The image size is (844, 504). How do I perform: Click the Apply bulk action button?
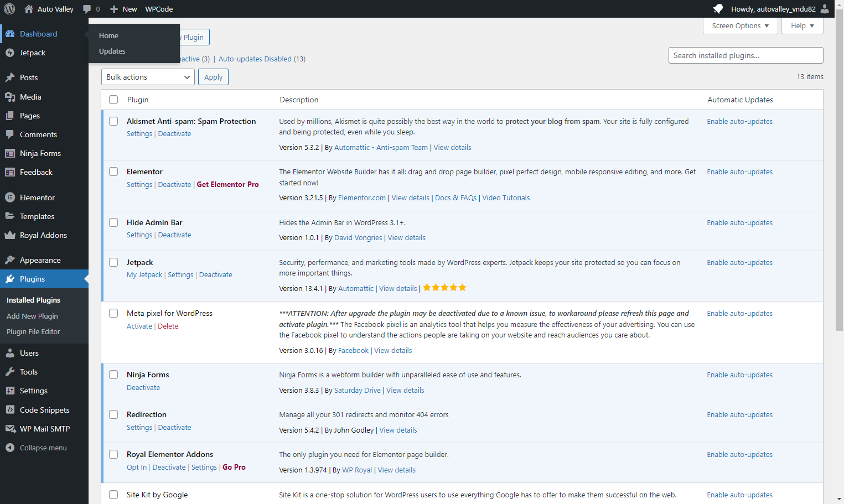coord(213,77)
